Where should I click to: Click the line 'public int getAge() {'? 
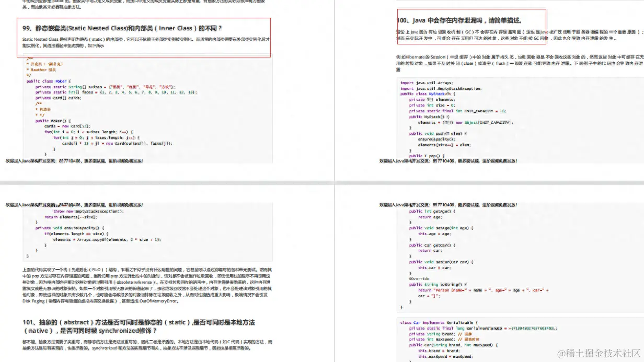coord(432,212)
